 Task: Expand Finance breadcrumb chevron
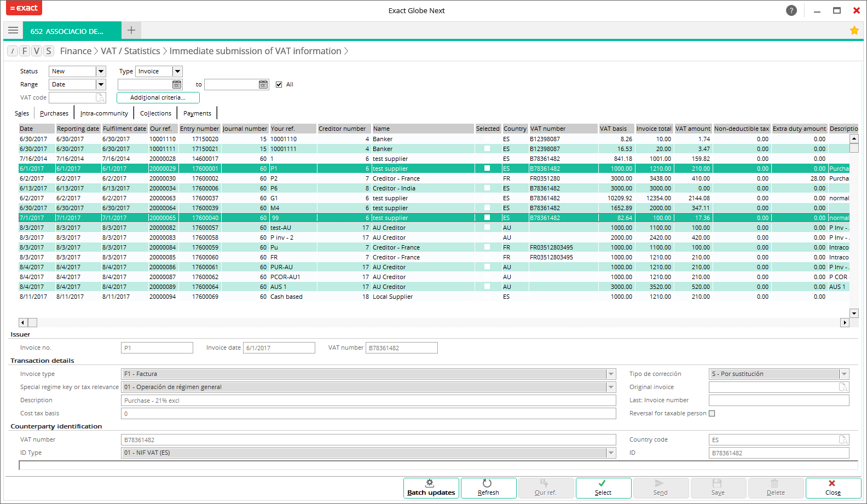click(96, 51)
